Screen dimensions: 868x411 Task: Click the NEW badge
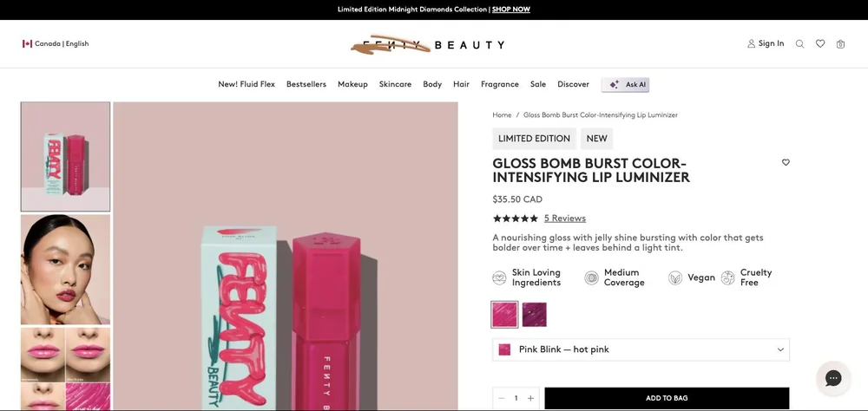[x=597, y=139]
